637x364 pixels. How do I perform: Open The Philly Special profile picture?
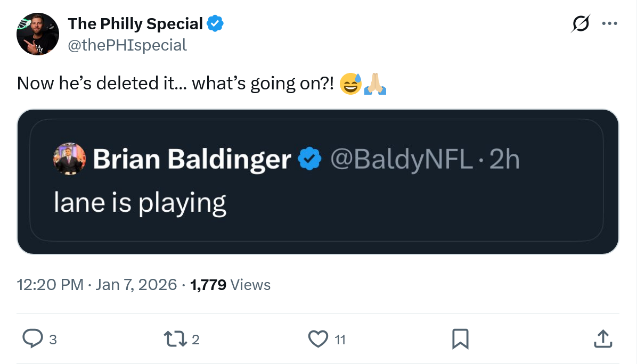pyautogui.click(x=37, y=35)
